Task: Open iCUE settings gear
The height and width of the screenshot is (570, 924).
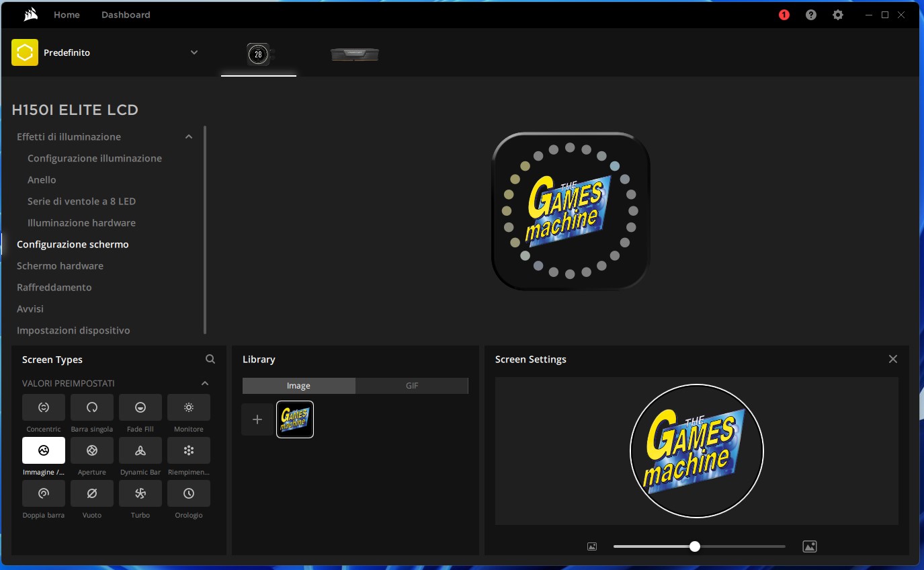Action: (838, 15)
